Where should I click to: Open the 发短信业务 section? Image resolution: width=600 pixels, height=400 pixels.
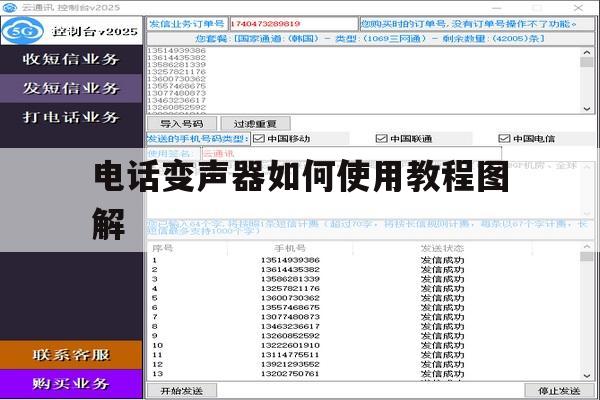pyautogui.click(x=71, y=88)
